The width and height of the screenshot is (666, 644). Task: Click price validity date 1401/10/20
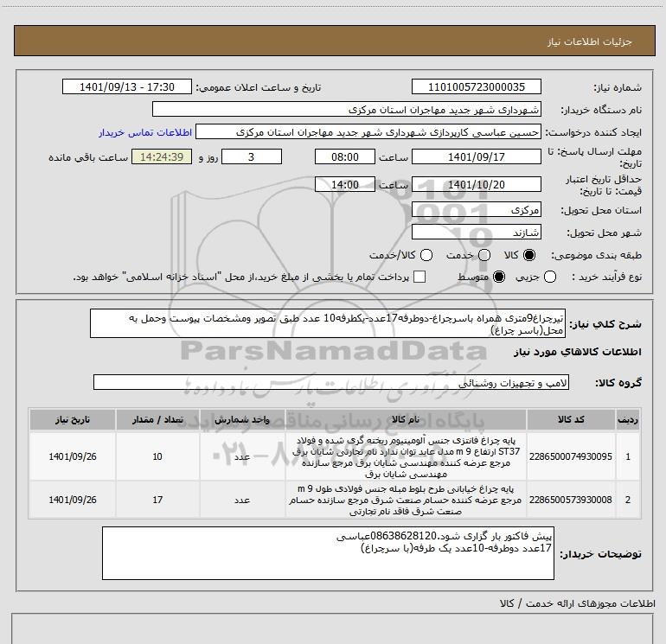pos(476,184)
